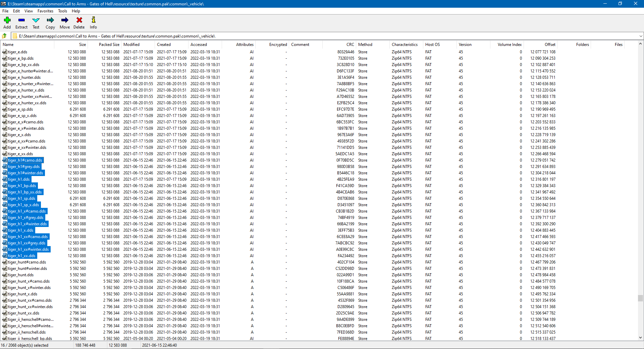
Task: Click file icon of tiger_h1.dds
Action: coord(5,179)
